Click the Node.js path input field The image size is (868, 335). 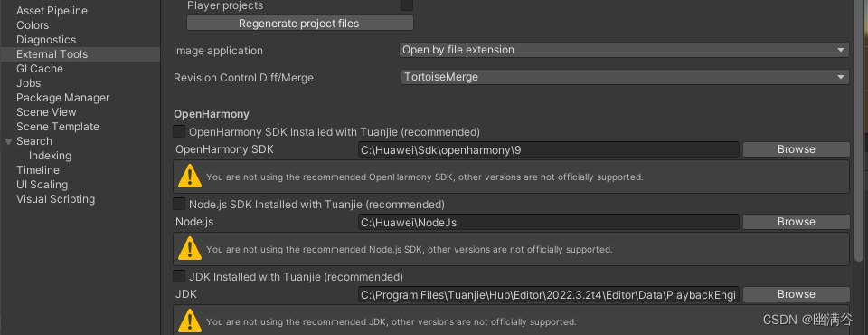pos(549,222)
